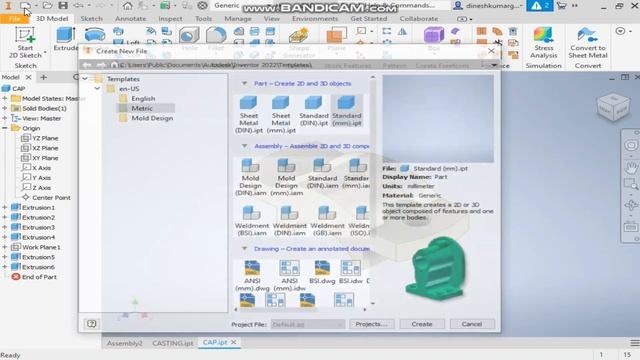Select Weldment (BSI).iam template
The height and width of the screenshot is (360, 640).
252,221
